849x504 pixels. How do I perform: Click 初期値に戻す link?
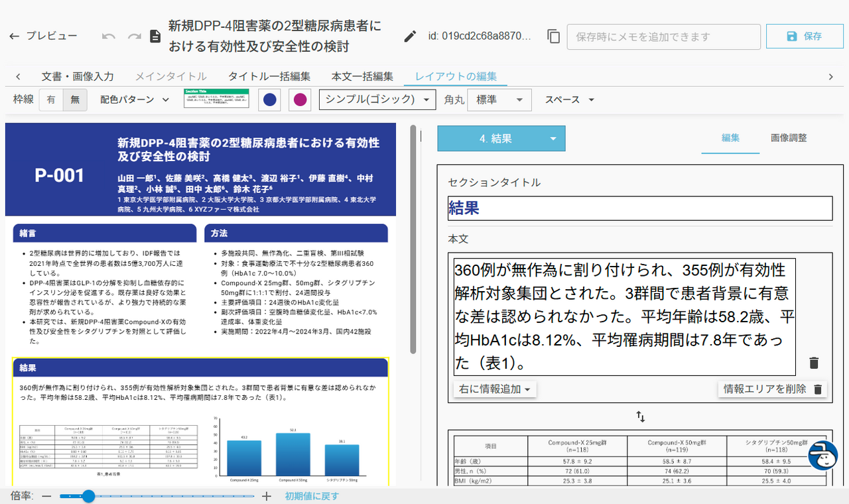312,496
